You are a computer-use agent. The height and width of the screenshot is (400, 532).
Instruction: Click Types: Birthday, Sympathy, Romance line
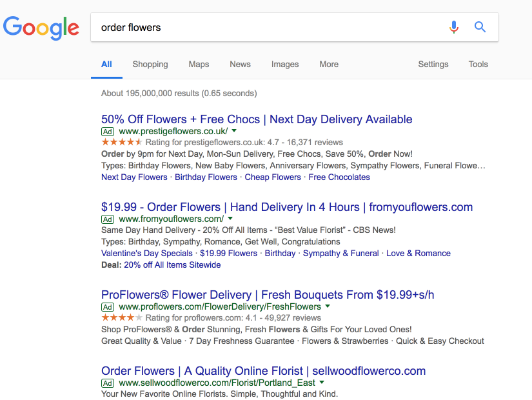[221, 242]
